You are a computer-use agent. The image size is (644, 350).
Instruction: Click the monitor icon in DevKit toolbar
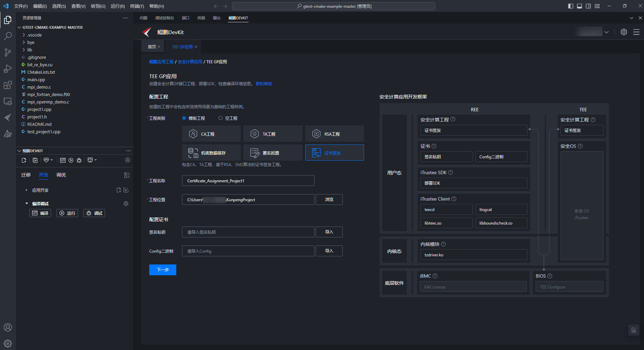click(x=90, y=160)
